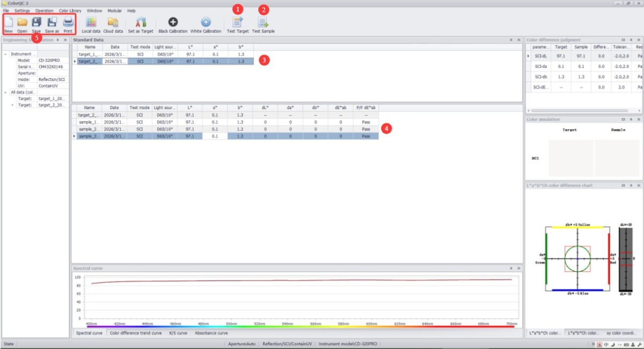The height and width of the screenshot is (349, 644).
Task: Start Test Sample measurement
Action: (264, 25)
